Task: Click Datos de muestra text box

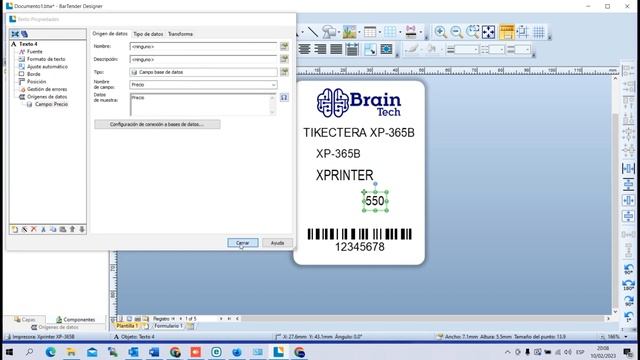Action: (203, 104)
